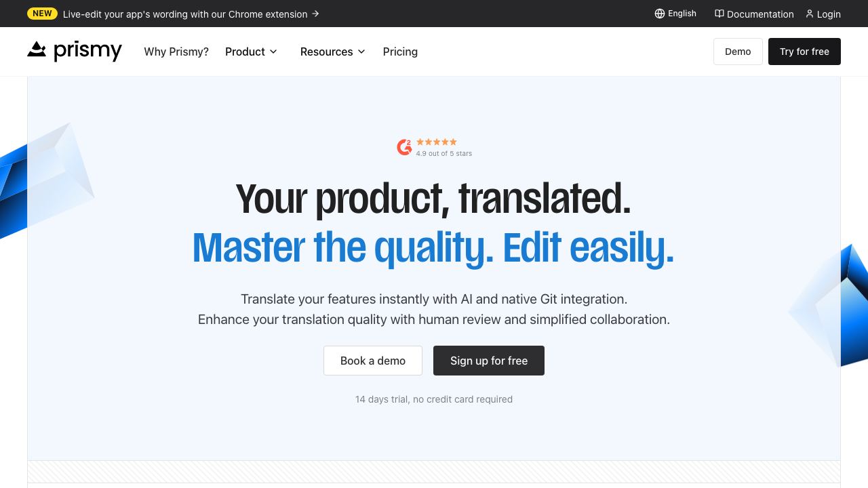Click the G2 logo badge
The height and width of the screenshot is (488, 868).
[404, 147]
